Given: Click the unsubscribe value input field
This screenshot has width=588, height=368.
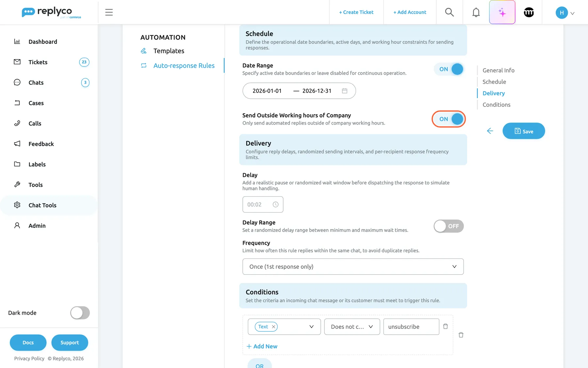Looking at the screenshot, I should (x=411, y=327).
